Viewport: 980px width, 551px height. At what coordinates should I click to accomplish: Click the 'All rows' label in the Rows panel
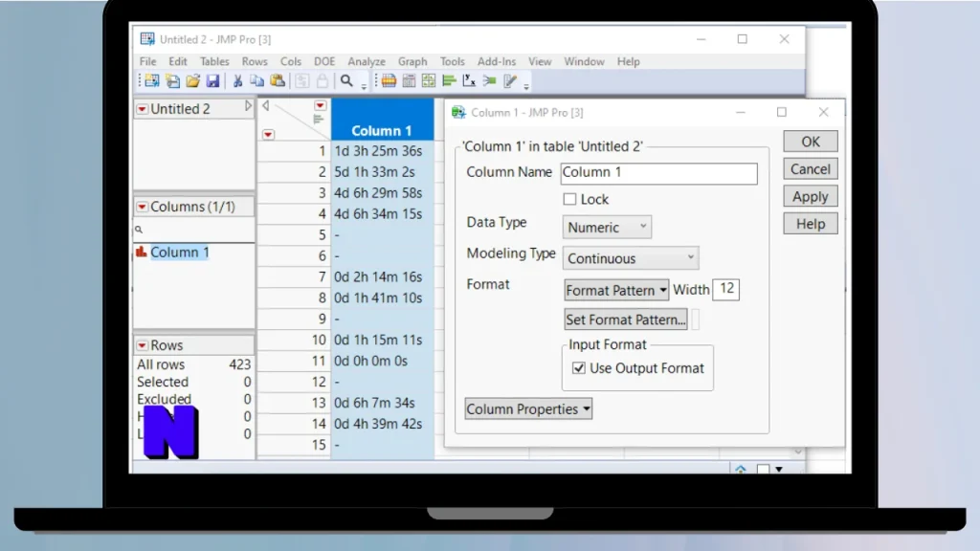pyautogui.click(x=161, y=364)
